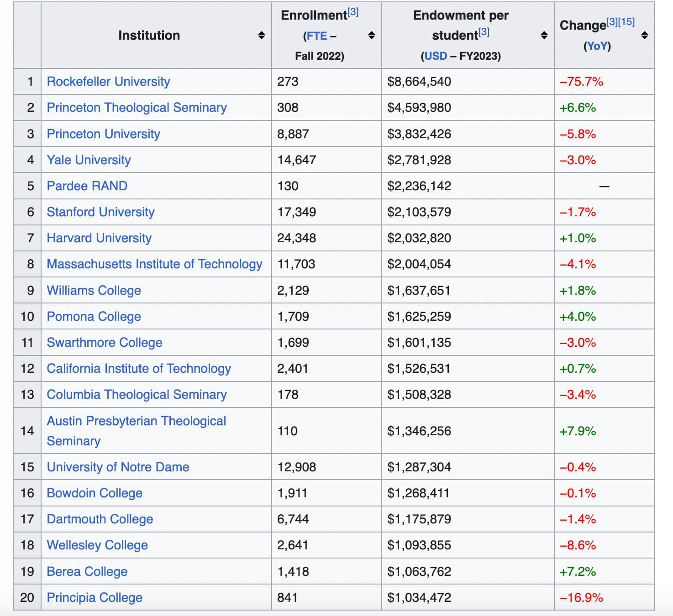Open Harvard University link
673x616 pixels.
pos(99,238)
